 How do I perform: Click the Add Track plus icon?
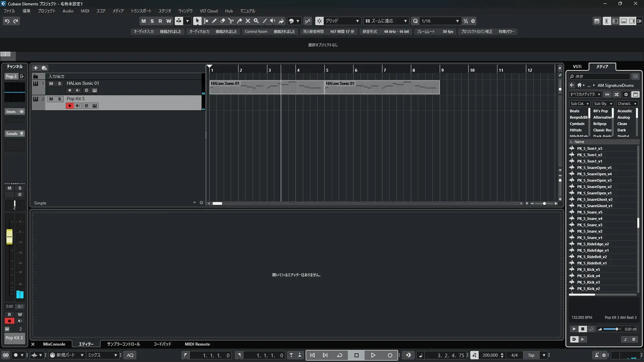(36, 68)
